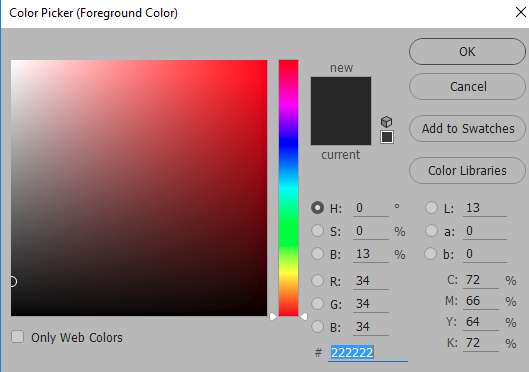Click the Lab a value field
The width and height of the screenshot is (529, 372).
[485, 231]
